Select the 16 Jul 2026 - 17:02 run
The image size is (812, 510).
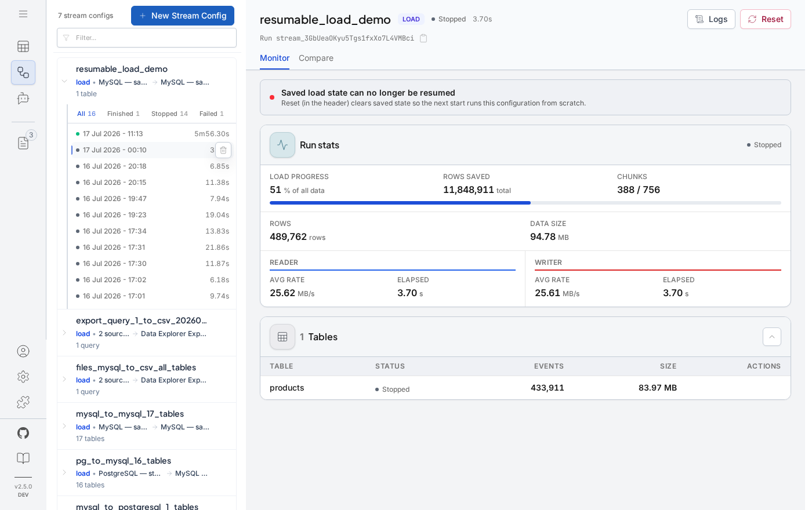click(153, 280)
